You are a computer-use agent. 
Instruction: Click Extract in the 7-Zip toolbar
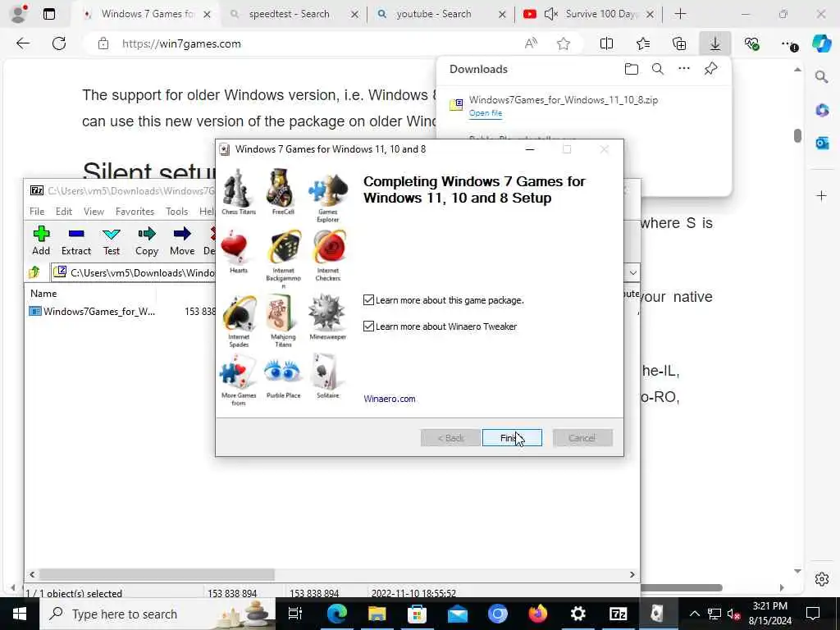tap(76, 240)
